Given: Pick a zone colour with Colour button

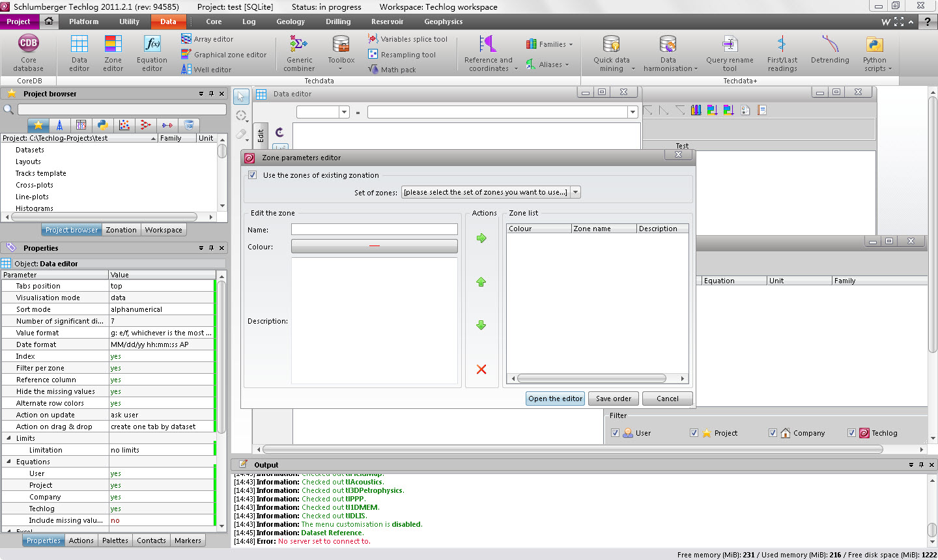Looking at the screenshot, I should tap(375, 246).
